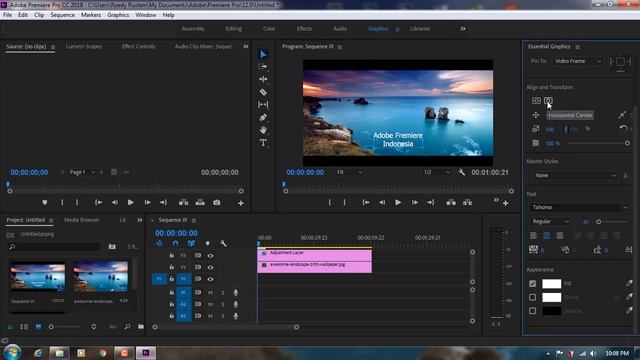
Task: Play in Program Monitor
Action: point(398,202)
